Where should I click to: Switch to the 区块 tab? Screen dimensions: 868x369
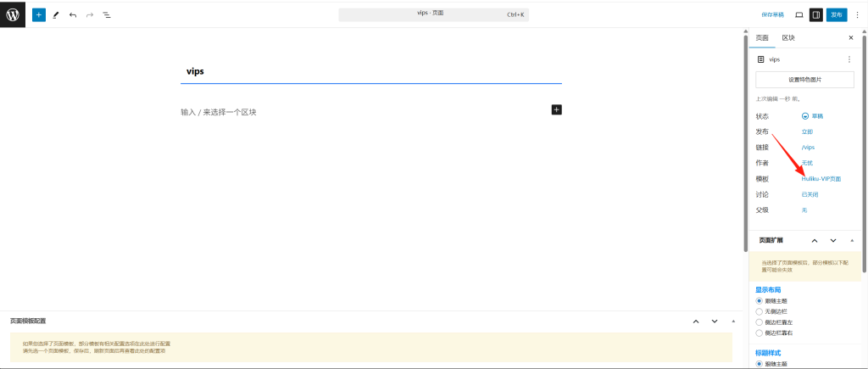click(x=788, y=38)
